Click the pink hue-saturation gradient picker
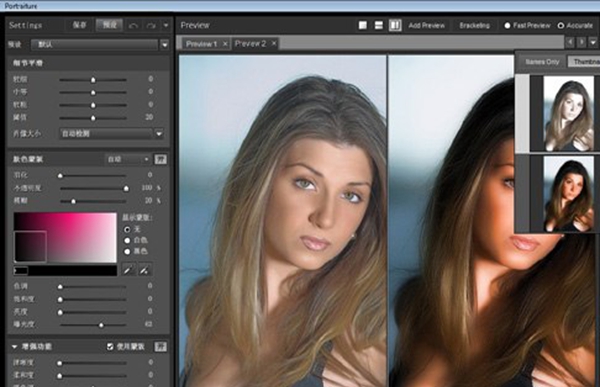 pos(65,238)
